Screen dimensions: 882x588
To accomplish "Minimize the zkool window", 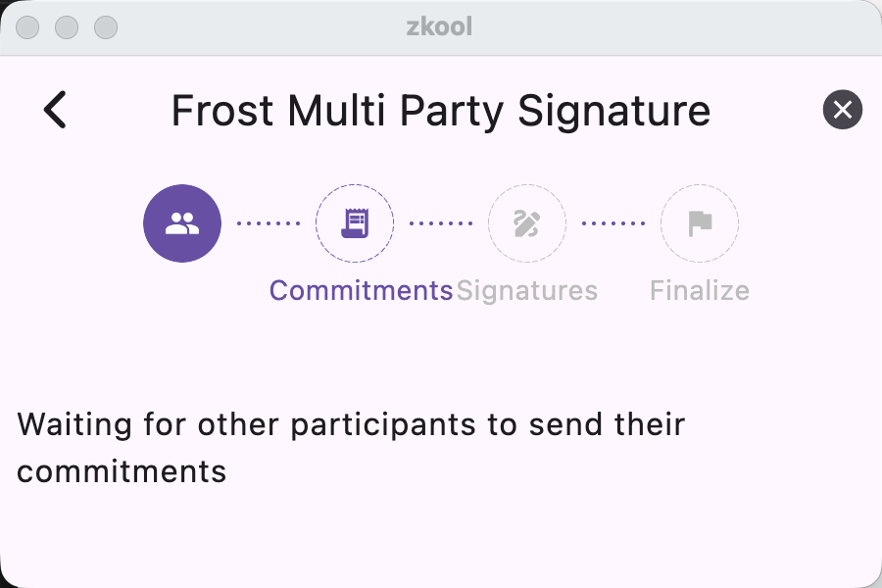I will point(67,27).
